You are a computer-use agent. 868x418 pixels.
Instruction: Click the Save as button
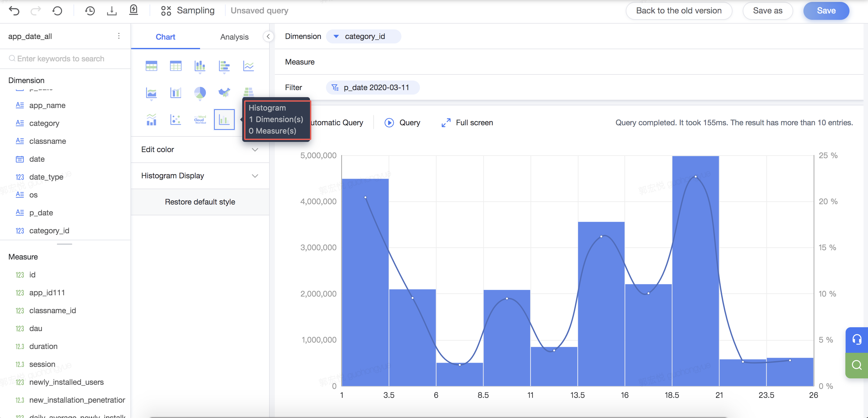[768, 11]
